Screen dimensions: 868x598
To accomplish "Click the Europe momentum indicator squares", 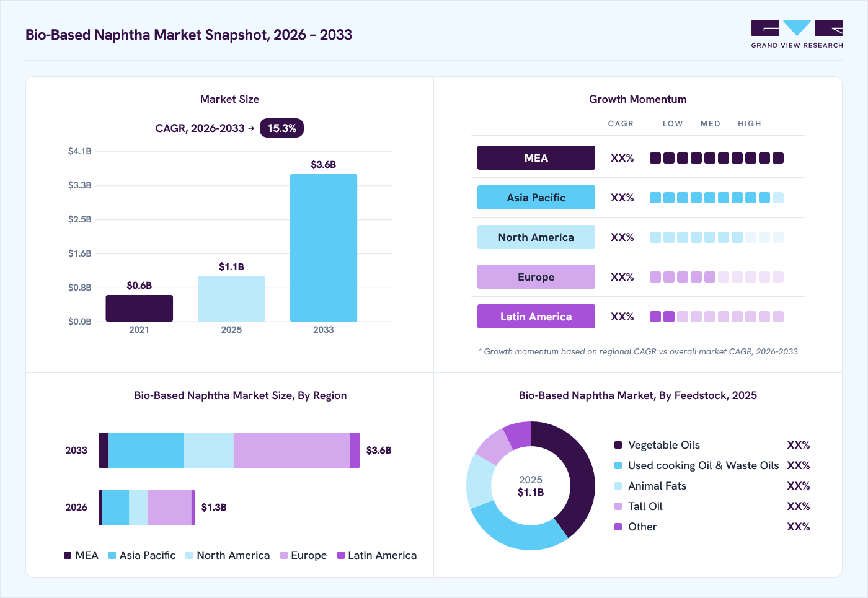I will point(717,277).
